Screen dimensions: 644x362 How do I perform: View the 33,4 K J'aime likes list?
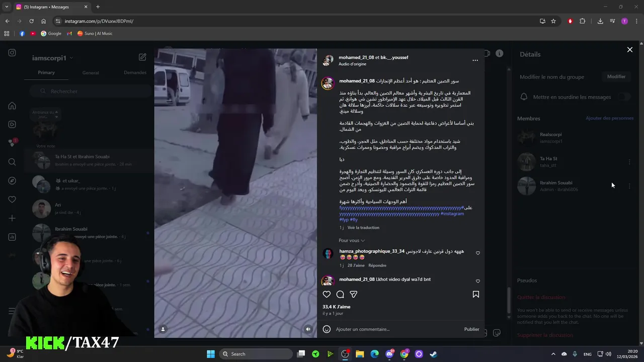pyautogui.click(x=336, y=307)
